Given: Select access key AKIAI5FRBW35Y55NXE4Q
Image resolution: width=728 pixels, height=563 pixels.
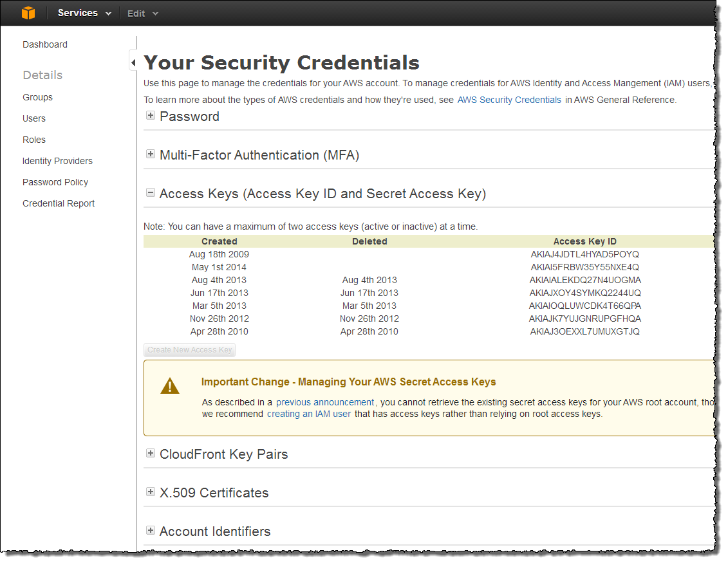Looking at the screenshot, I should [585, 267].
